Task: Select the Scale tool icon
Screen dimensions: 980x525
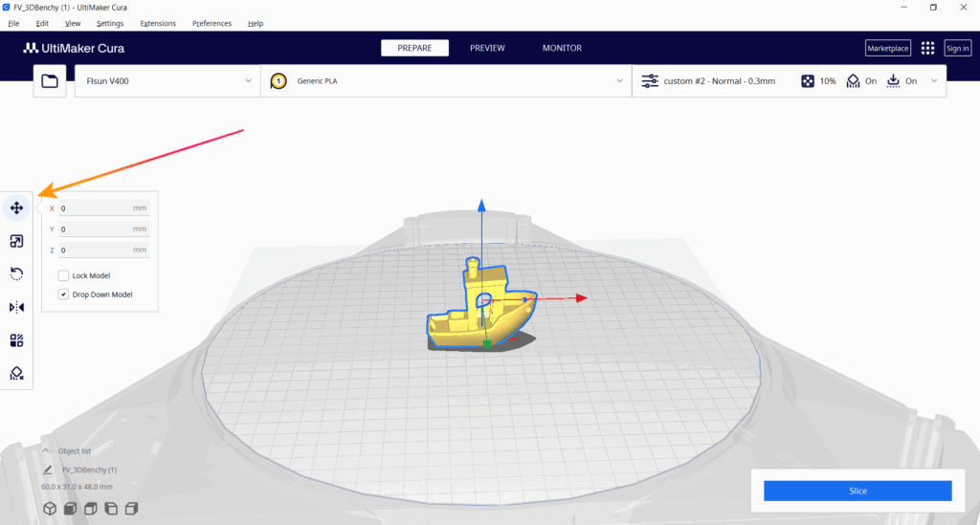Action: coord(17,242)
